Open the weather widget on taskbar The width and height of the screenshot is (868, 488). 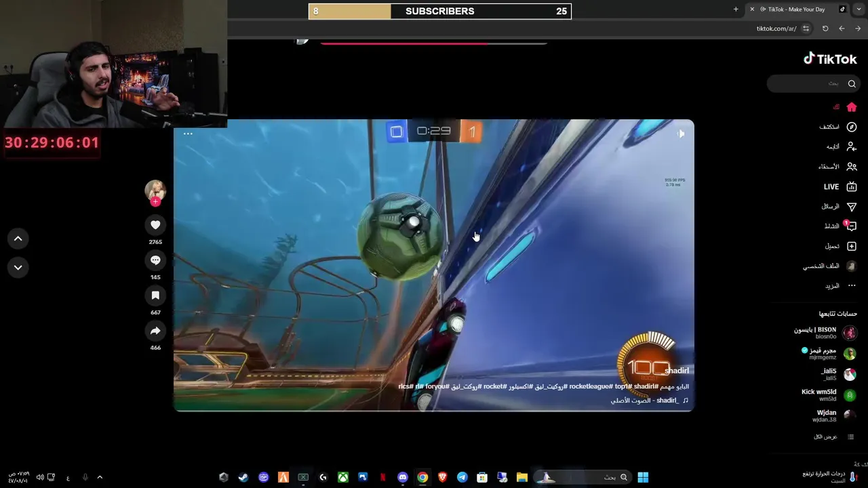coord(829,477)
